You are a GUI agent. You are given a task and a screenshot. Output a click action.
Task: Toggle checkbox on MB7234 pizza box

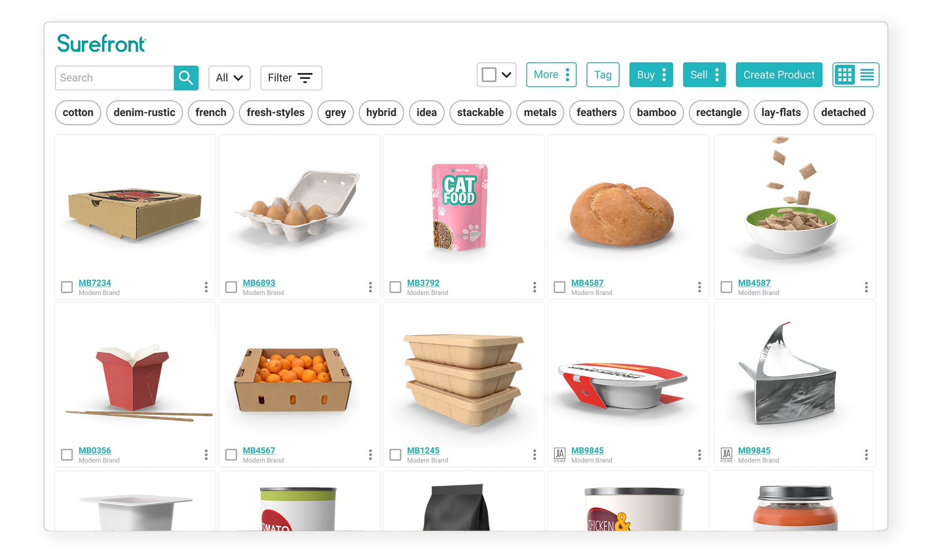click(66, 285)
